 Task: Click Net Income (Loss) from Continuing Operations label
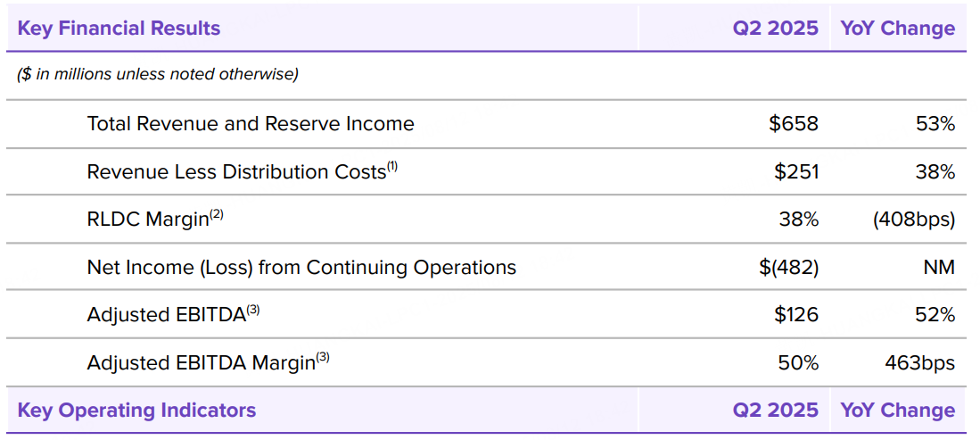[301, 267]
